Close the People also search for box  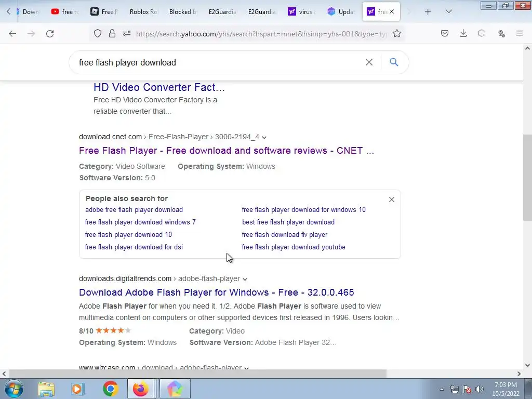[392, 199]
